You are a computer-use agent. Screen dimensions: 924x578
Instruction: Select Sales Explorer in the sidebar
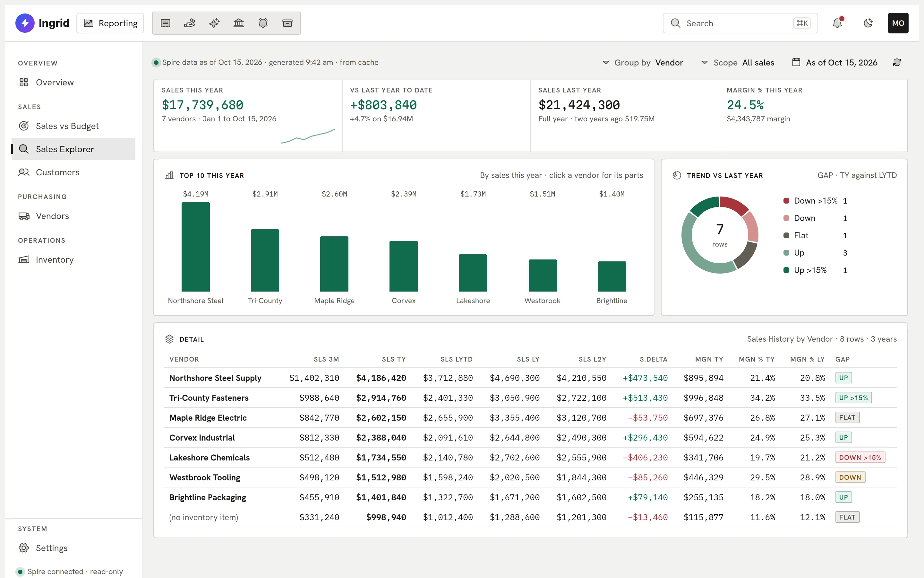(73, 149)
